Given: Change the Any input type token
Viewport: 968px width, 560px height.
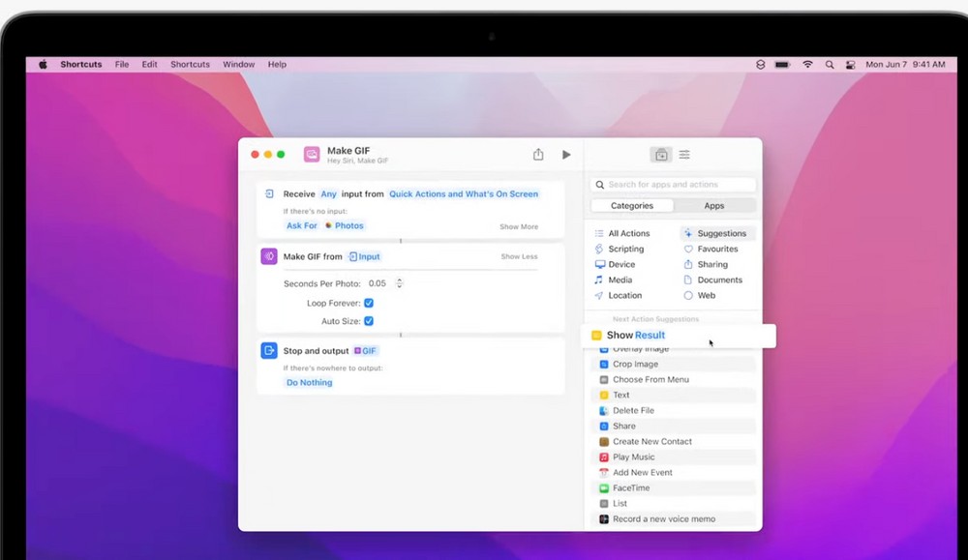Looking at the screenshot, I should pos(328,193).
